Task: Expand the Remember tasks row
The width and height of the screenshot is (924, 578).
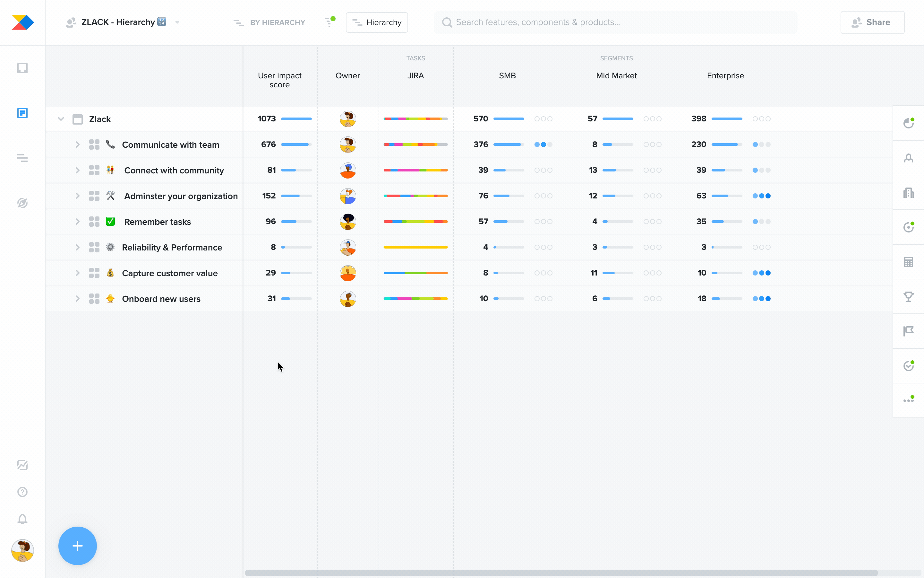Action: (77, 222)
